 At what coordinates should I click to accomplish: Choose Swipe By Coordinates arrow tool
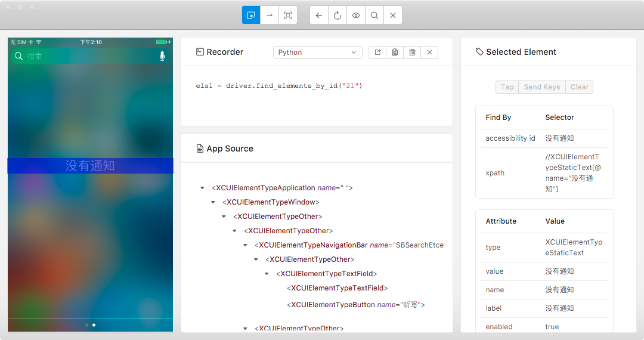tap(270, 15)
